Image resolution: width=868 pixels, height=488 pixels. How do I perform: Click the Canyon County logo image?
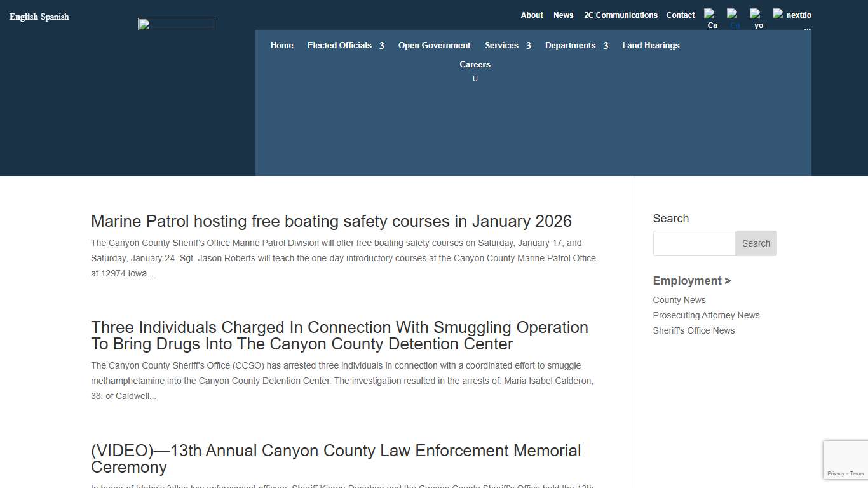[x=175, y=24]
